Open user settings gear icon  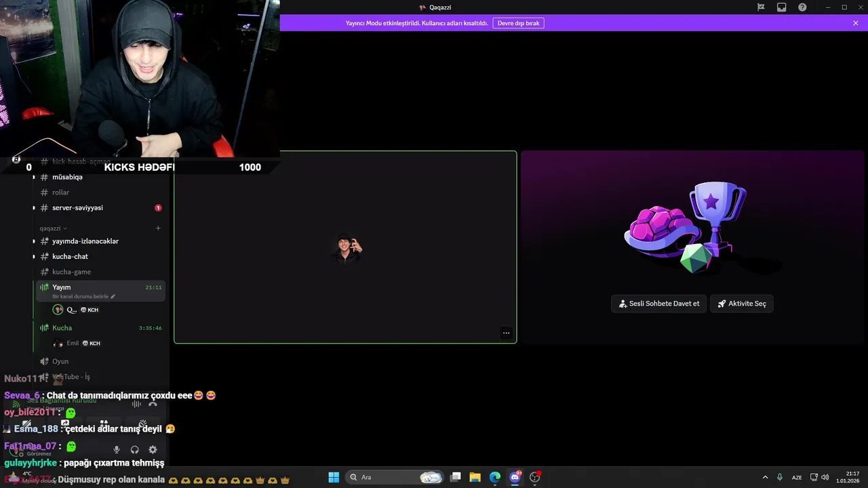click(x=153, y=449)
